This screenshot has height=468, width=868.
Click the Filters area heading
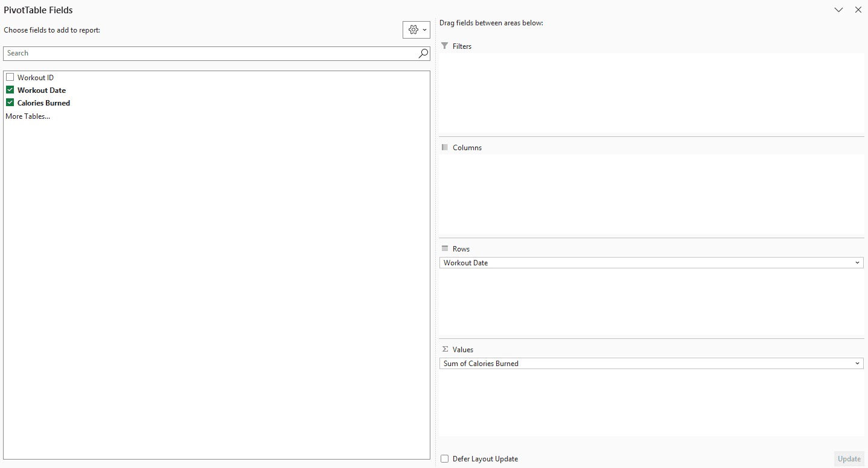(462, 46)
